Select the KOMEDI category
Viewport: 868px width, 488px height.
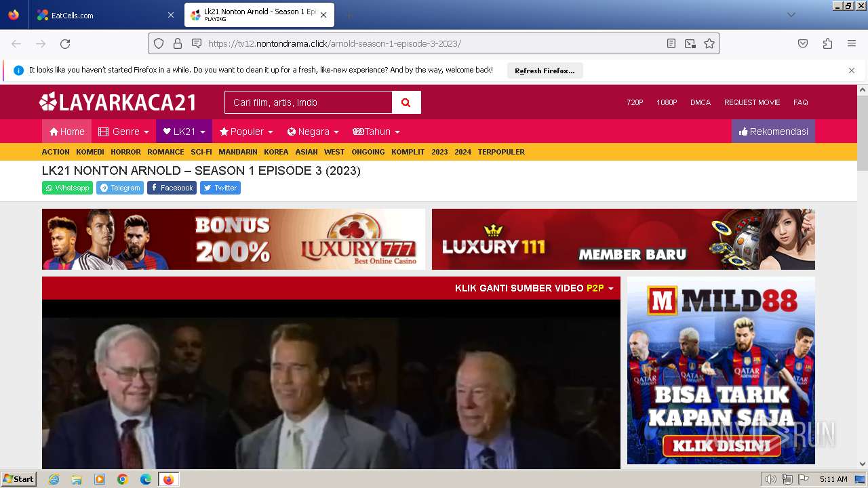90,152
